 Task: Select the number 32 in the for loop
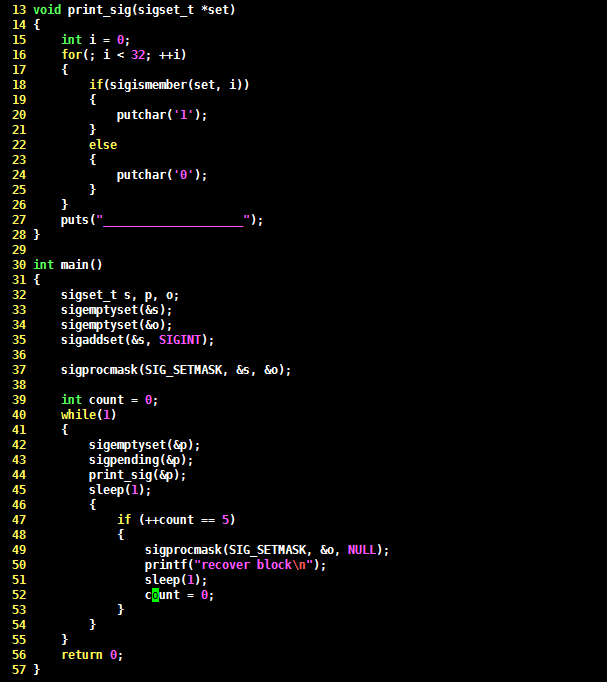pos(138,55)
